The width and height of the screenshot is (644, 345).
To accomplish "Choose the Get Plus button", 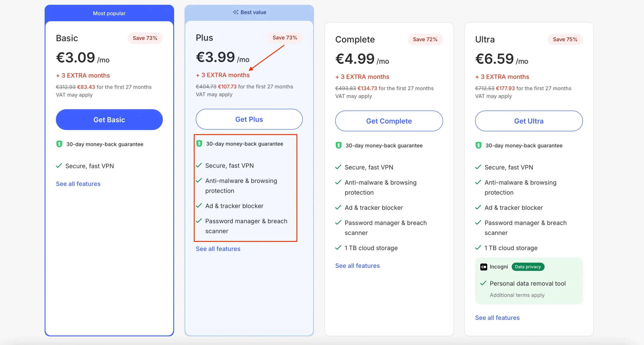I will (249, 119).
